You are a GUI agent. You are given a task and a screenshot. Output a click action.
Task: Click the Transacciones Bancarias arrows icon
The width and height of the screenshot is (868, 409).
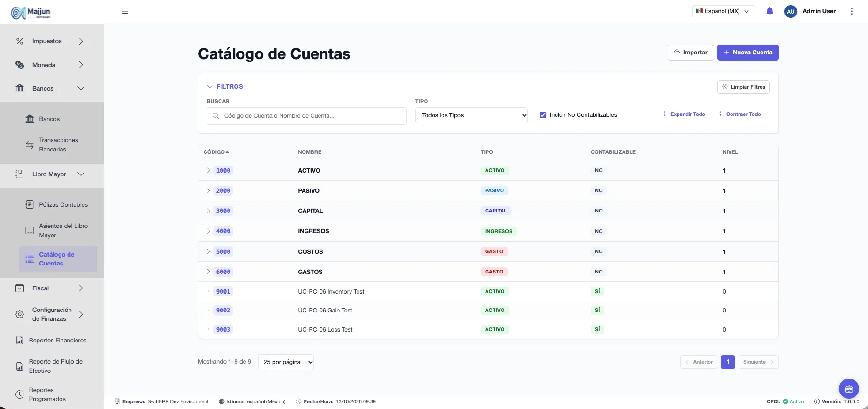click(30, 145)
